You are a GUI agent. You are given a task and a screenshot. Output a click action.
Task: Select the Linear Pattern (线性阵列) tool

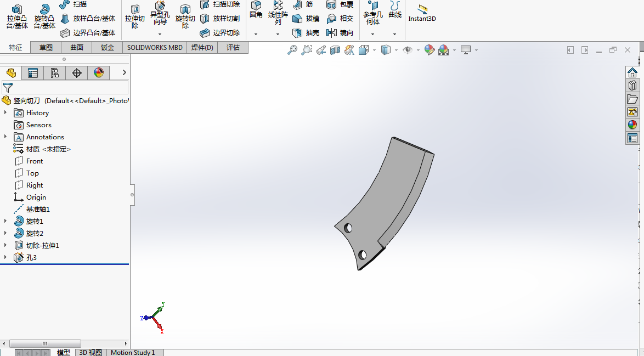pyautogui.click(x=278, y=12)
